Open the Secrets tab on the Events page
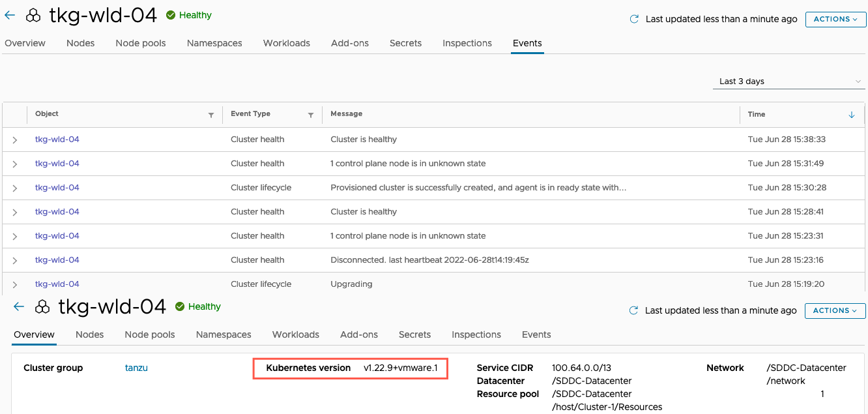This screenshot has height=414, width=868. point(405,43)
